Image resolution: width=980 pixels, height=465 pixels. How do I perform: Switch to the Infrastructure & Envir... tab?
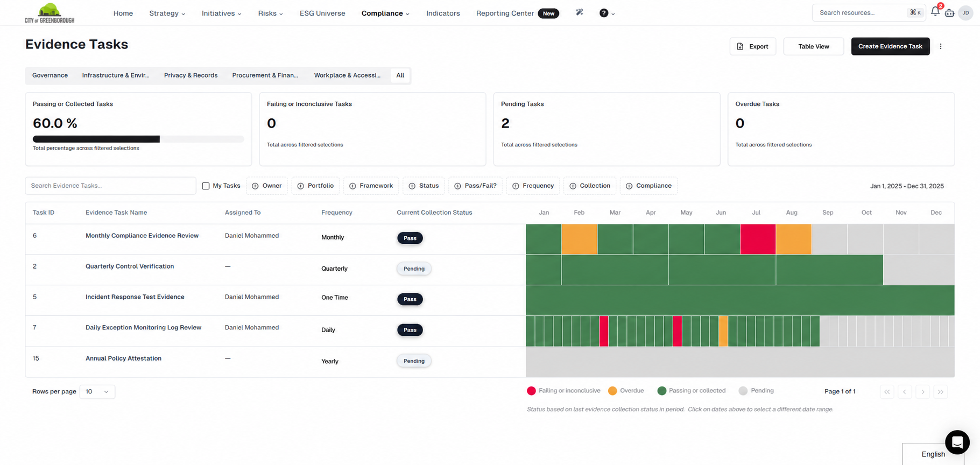click(116, 75)
